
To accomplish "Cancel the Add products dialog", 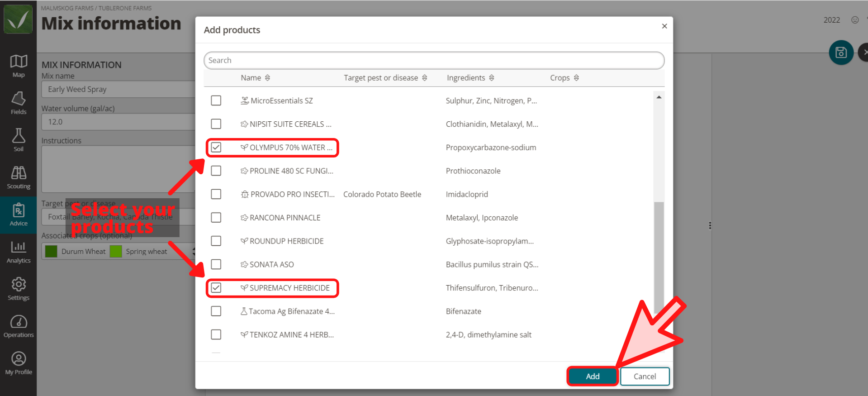I will pyautogui.click(x=645, y=377).
